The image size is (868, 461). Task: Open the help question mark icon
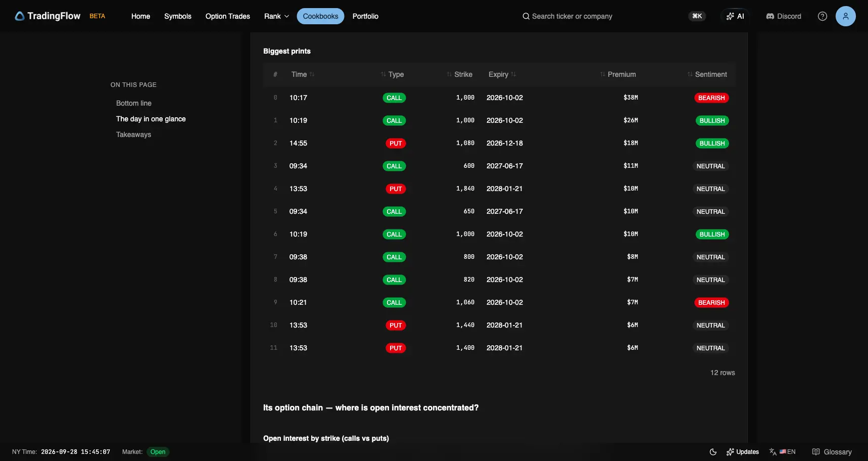point(823,16)
